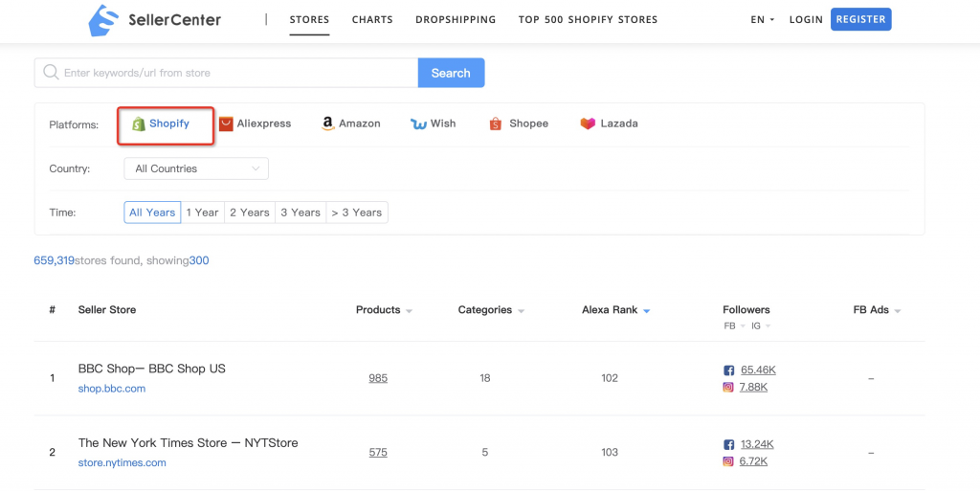Select the Lazada heart icon
Screen dimensions: 980x493
point(588,123)
